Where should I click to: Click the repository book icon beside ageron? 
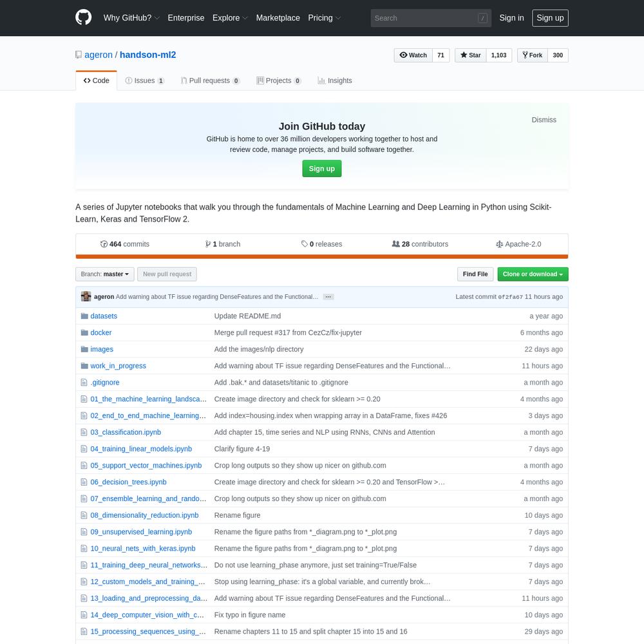[x=79, y=55]
